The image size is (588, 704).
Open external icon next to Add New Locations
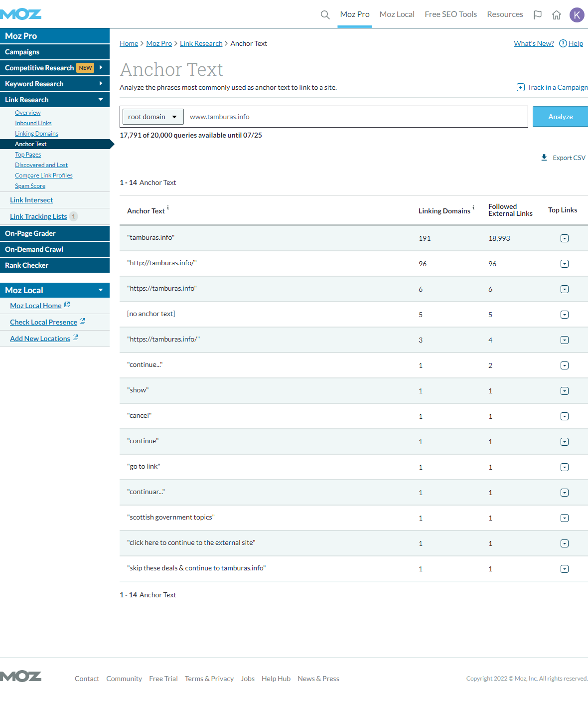coord(76,338)
